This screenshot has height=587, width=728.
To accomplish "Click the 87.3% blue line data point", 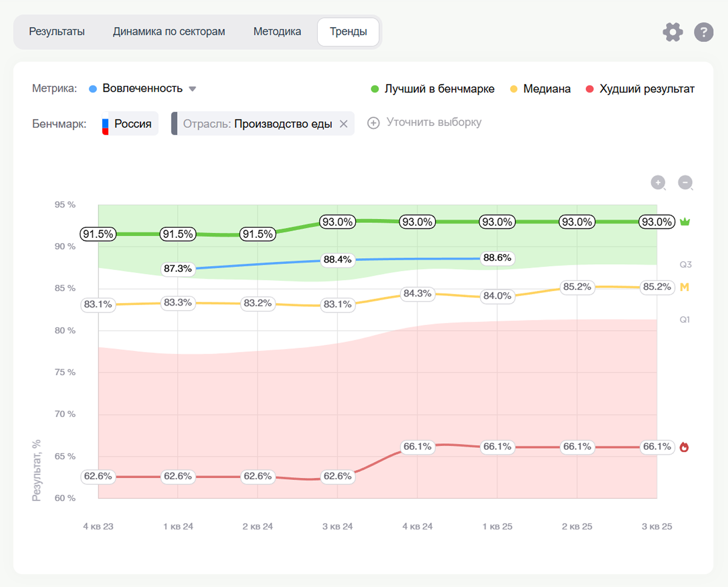I will coord(178,269).
